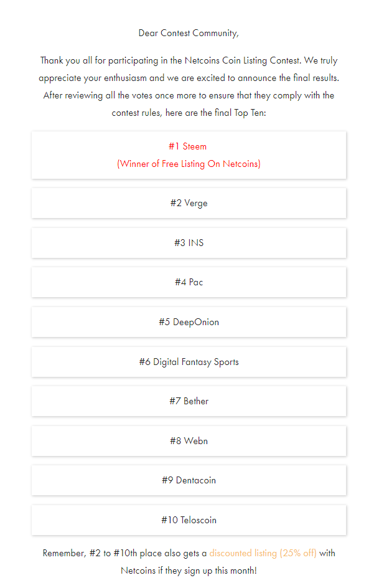Click the #5 DeepOnion card
379x588 pixels.
(x=189, y=322)
